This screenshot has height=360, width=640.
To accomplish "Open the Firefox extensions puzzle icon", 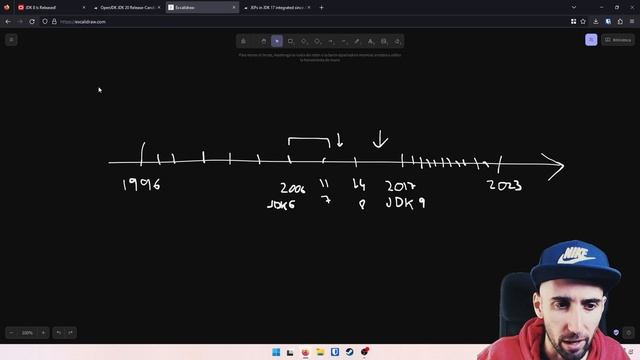I will (x=620, y=22).
